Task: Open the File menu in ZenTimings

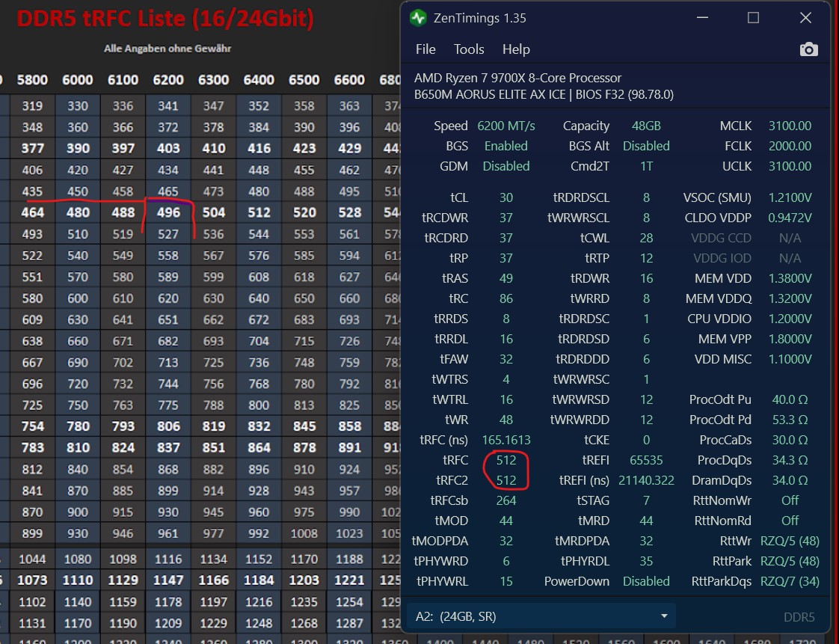Action: tap(425, 49)
